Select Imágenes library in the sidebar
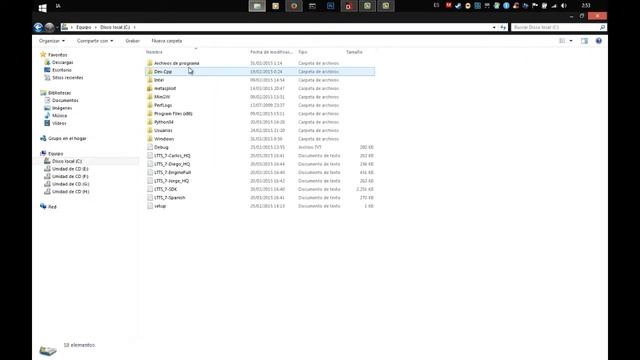The image size is (640, 360). coord(62,108)
